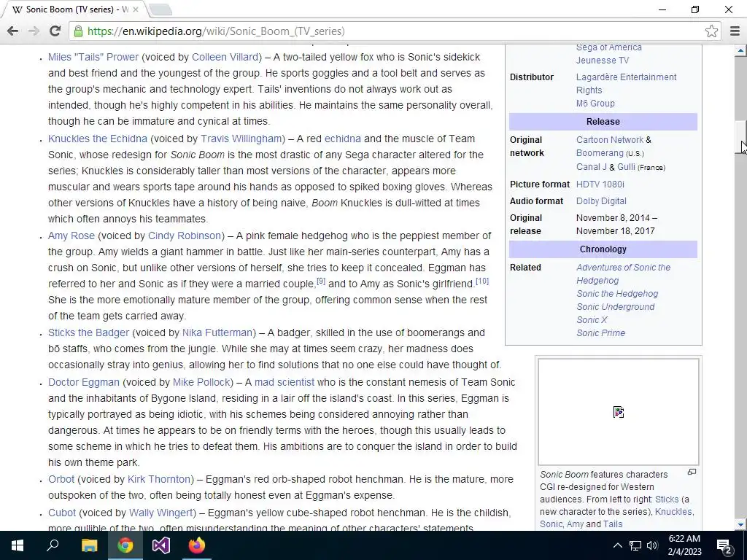Jump to citation [9]

point(321,281)
